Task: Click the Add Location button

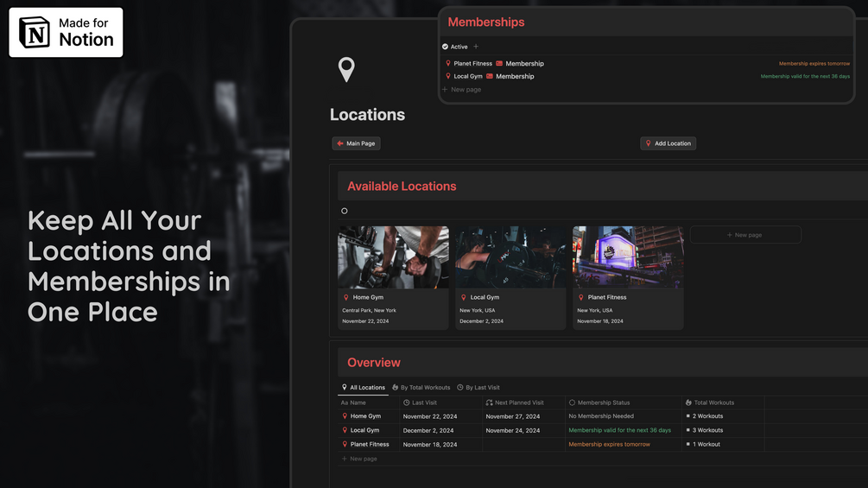Action: (668, 143)
